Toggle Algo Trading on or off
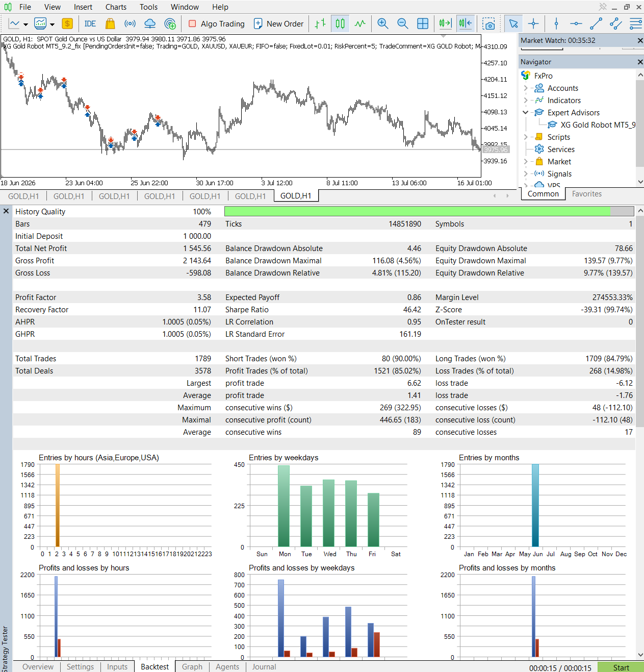This screenshot has height=672, width=644. (x=217, y=23)
